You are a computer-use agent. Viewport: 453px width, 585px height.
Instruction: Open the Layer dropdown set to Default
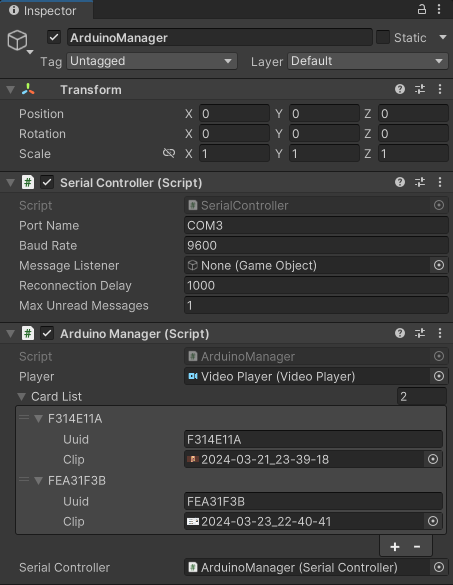[x=368, y=61]
